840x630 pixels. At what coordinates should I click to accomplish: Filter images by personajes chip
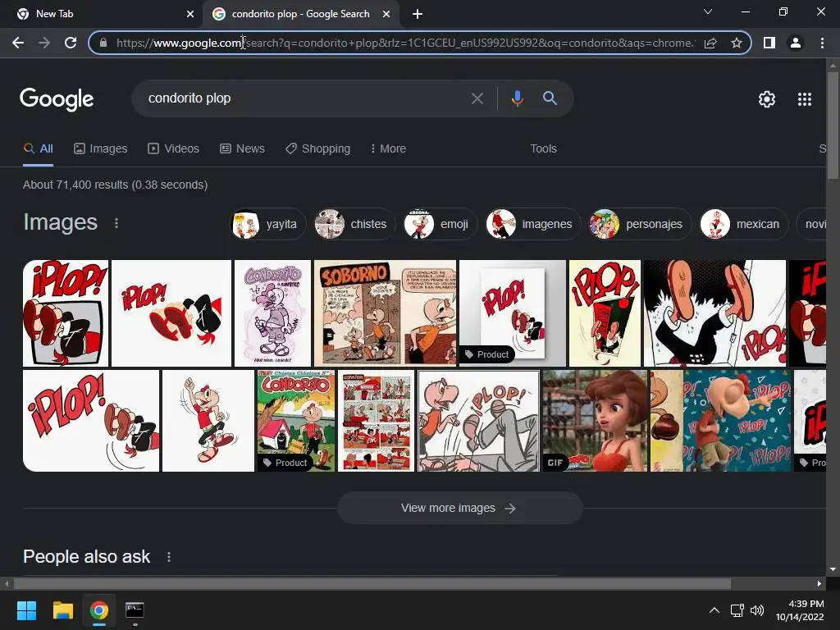pyautogui.click(x=638, y=224)
